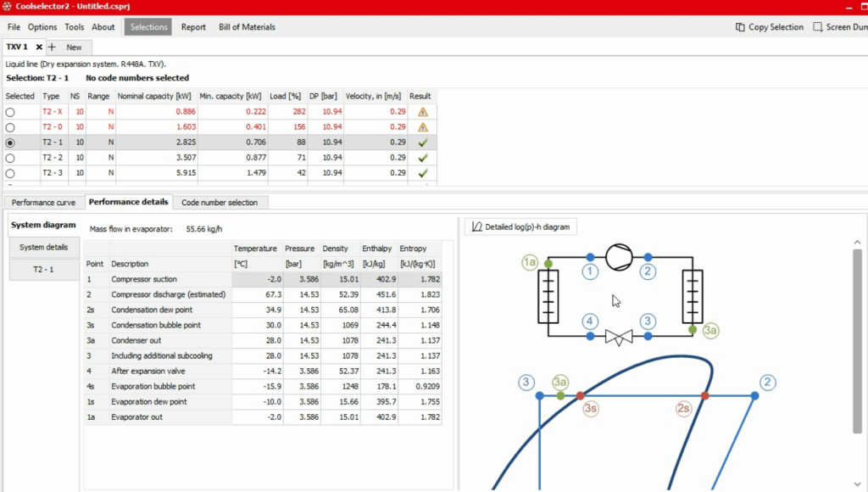Click the Copy Selection button
This screenshot has width=868, height=492.
pos(770,26)
